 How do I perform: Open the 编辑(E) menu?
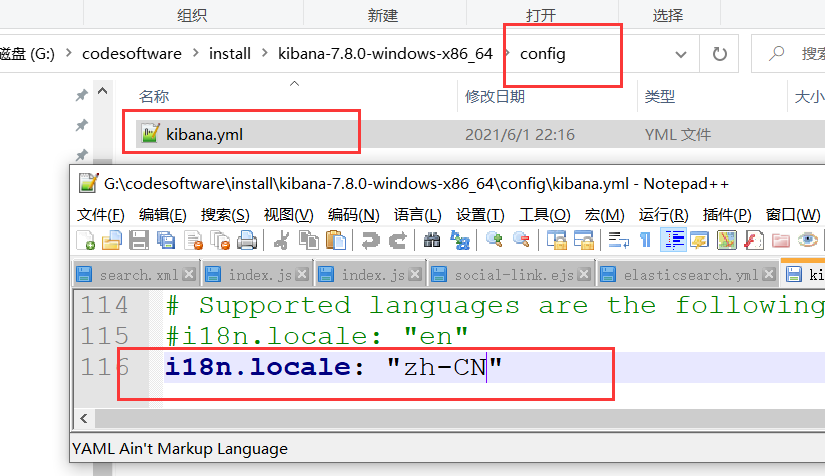click(163, 215)
